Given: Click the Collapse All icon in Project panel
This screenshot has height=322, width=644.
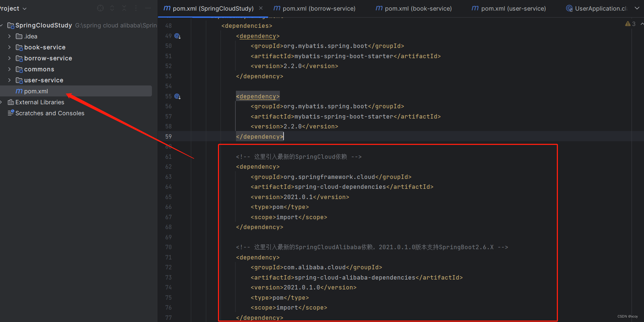Looking at the screenshot, I should point(124,8).
